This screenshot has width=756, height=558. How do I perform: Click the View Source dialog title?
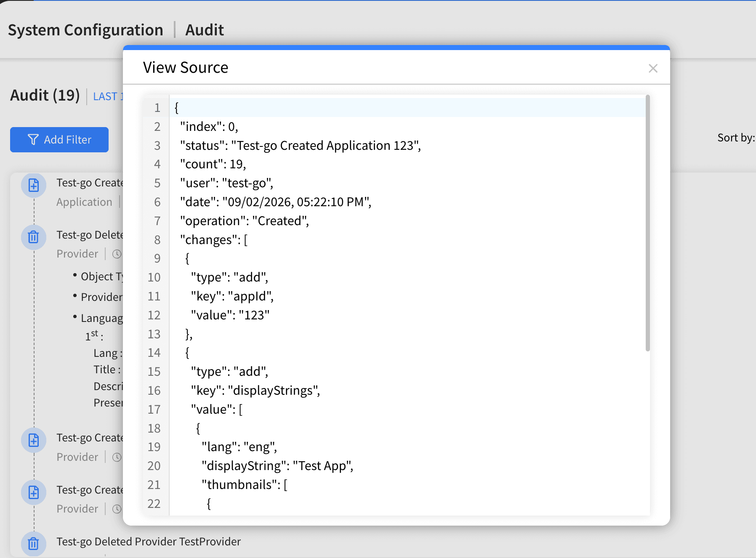[186, 67]
